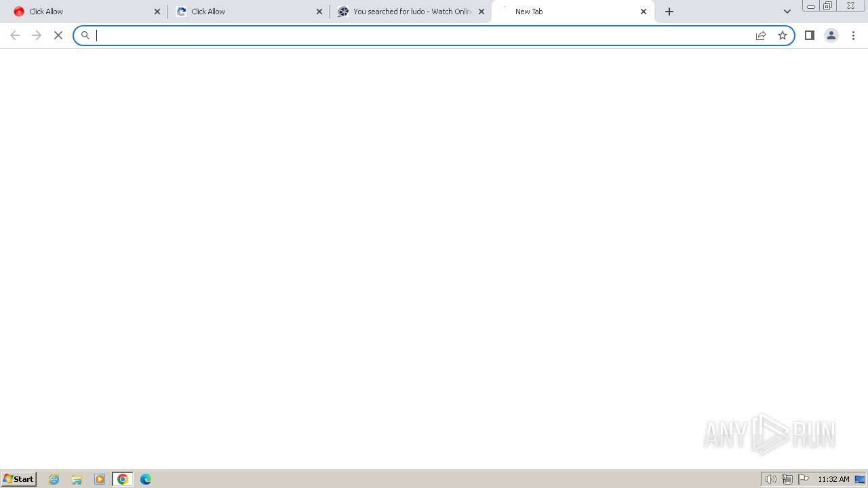
Task: Go back to previous page
Action: point(15,35)
